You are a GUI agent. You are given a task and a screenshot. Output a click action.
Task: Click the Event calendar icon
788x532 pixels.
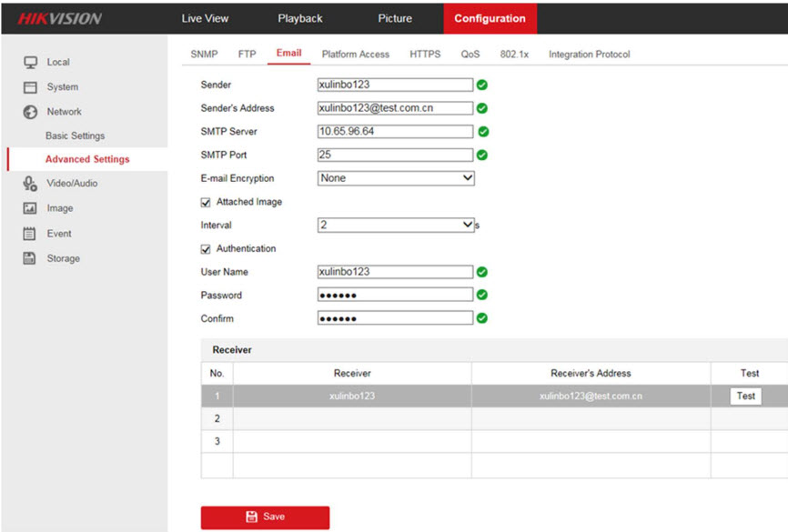point(29,234)
